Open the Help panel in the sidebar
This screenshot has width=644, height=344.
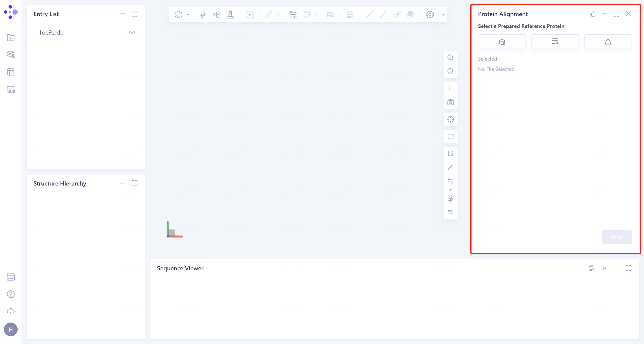tap(11, 294)
